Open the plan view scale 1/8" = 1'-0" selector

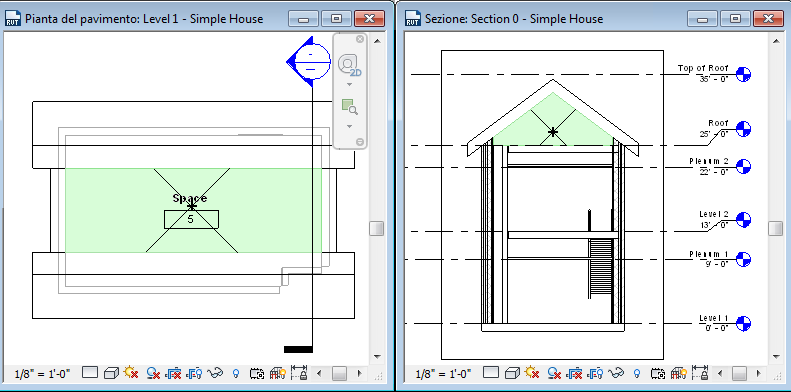tap(42, 374)
